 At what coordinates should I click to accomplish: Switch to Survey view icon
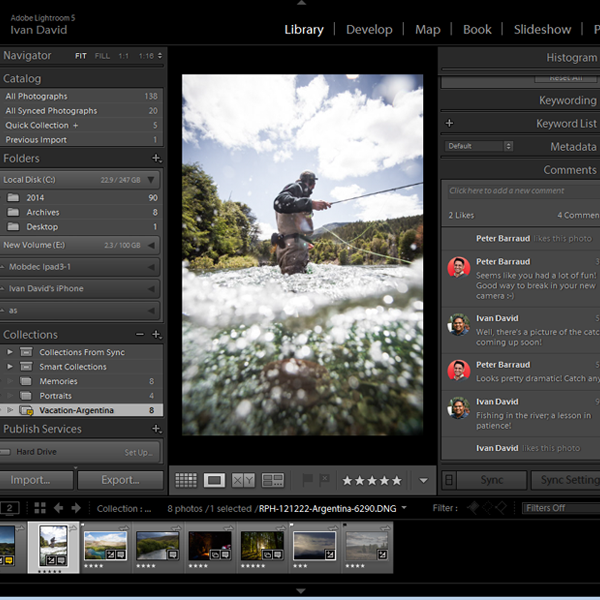272,480
